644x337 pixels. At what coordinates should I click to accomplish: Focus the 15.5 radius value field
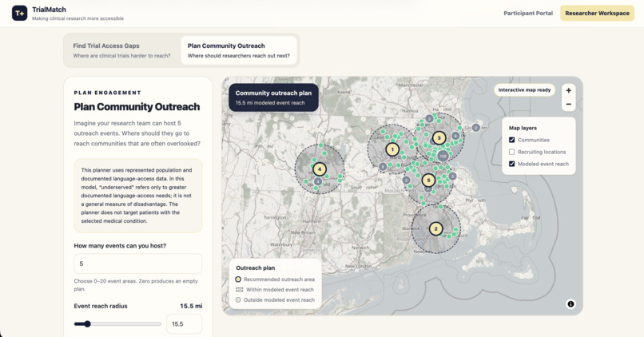tap(184, 324)
